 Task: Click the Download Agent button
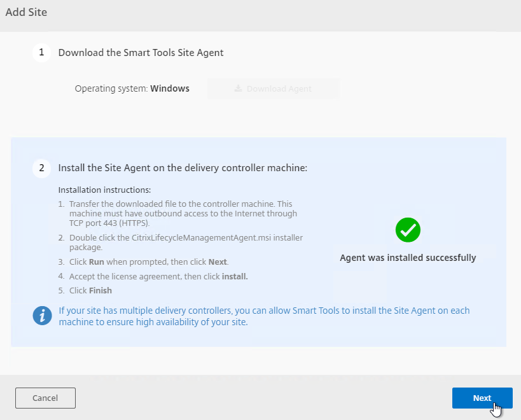[x=273, y=88]
